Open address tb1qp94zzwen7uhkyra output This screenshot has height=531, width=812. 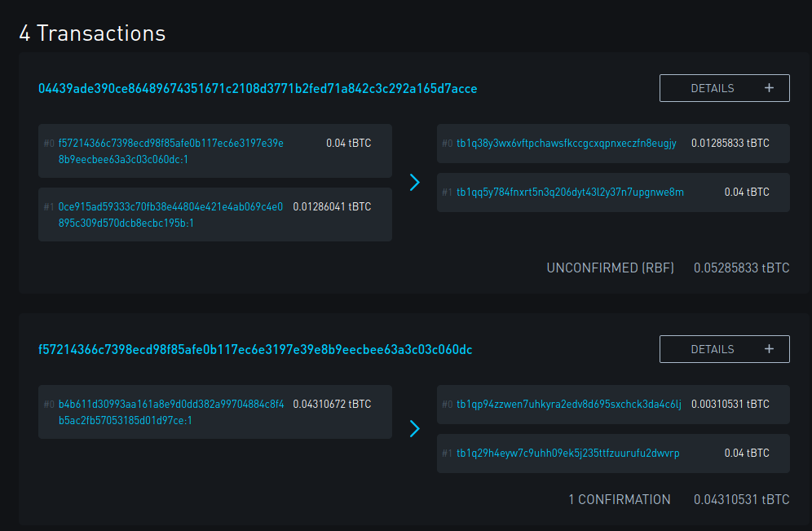point(568,404)
